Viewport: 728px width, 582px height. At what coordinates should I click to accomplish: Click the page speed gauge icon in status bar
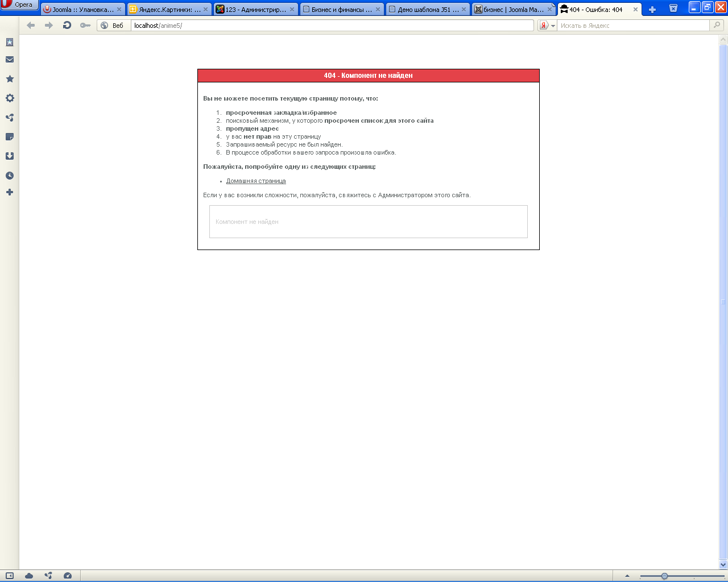click(x=68, y=576)
